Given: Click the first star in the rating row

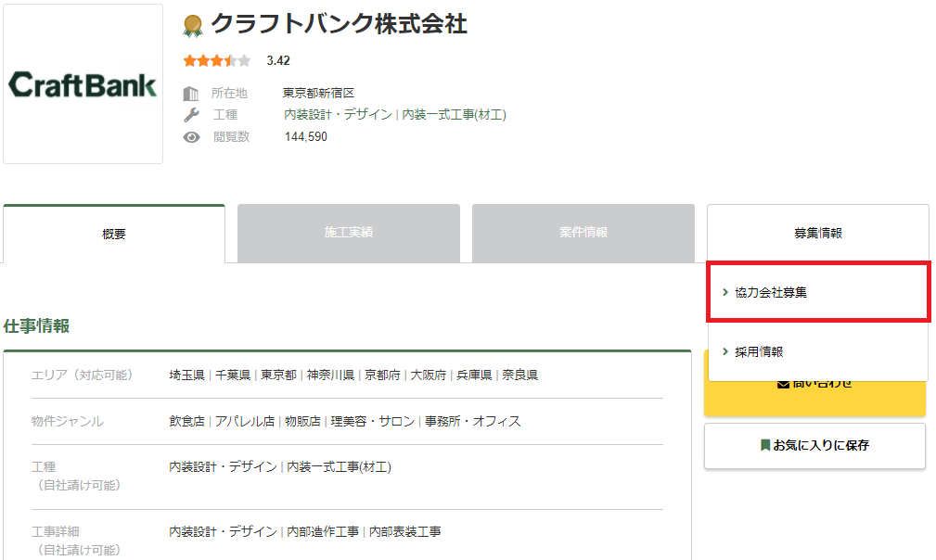Looking at the screenshot, I should click(191, 60).
